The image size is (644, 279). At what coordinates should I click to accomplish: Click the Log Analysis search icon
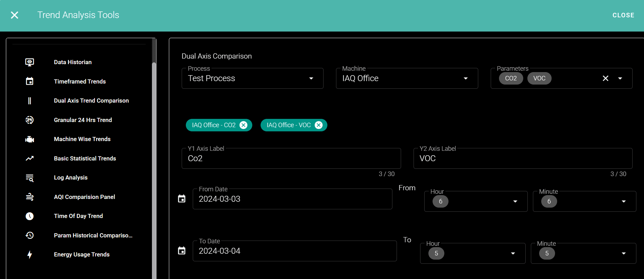click(x=30, y=178)
